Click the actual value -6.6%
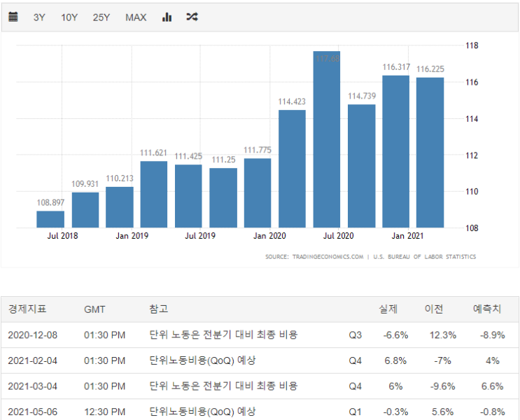Viewport: 520px width, 420px height. (x=395, y=335)
